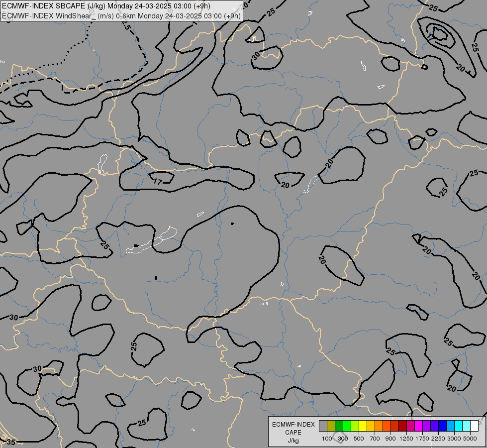The width and height of the screenshot is (487, 448).
Task: Click the 900 value on the legend scale
Action: point(390,439)
